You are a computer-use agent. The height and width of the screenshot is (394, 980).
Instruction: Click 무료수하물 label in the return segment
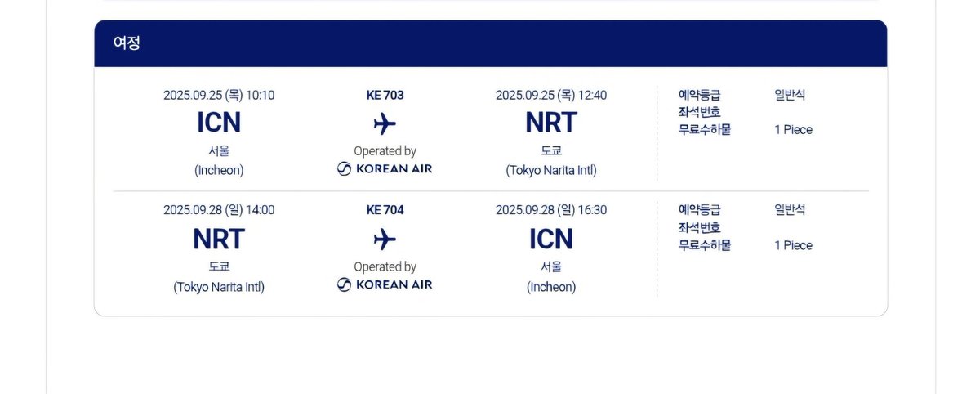tap(705, 245)
